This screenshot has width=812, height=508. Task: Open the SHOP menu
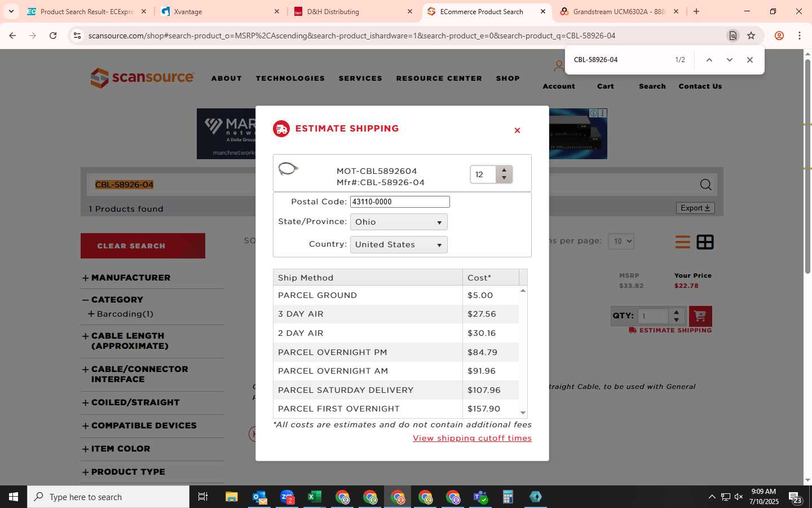[x=508, y=78]
